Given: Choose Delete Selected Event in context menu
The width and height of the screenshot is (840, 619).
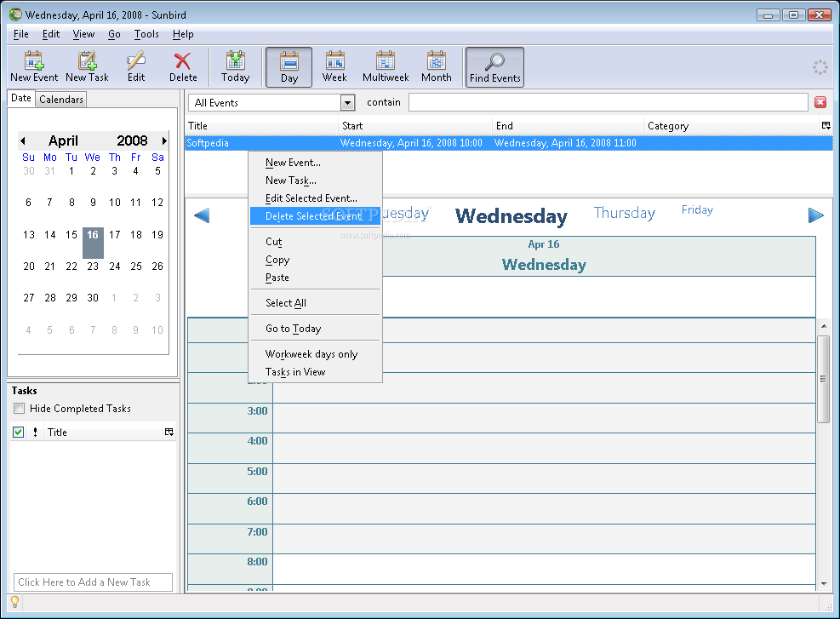Looking at the screenshot, I should click(315, 216).
